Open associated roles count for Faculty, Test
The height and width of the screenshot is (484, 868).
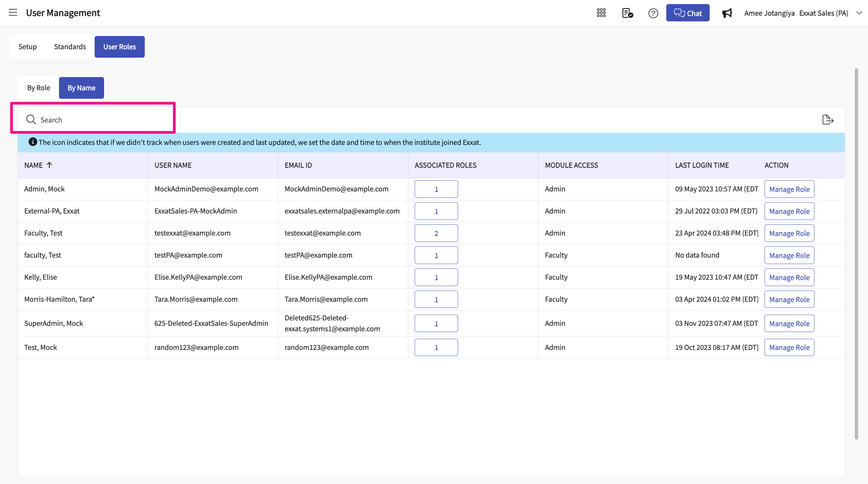tap(436, 233)
